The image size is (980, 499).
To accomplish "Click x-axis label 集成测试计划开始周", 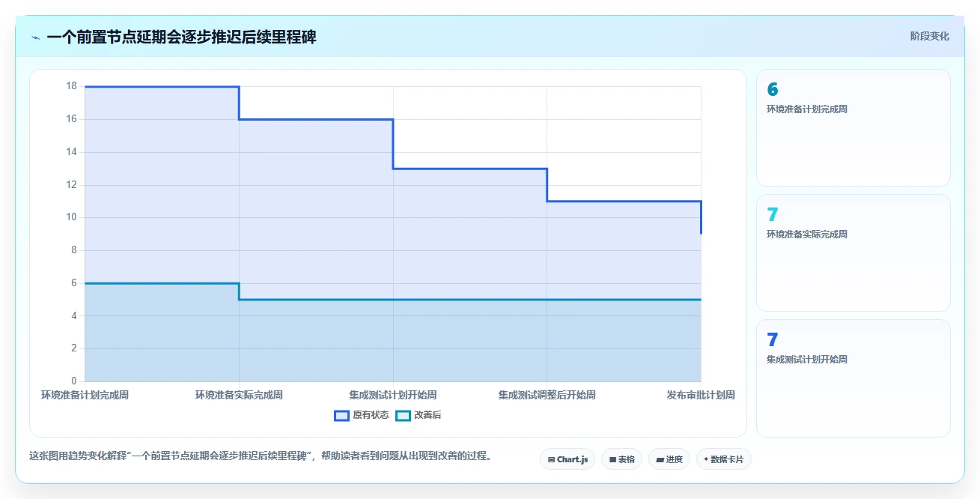I will 393,395.
